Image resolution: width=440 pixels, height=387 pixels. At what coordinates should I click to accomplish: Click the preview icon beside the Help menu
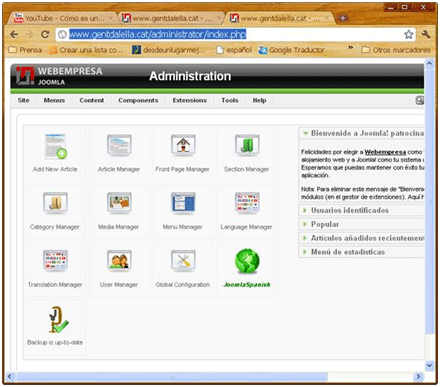pyautogui.click(x=420, y=100)
